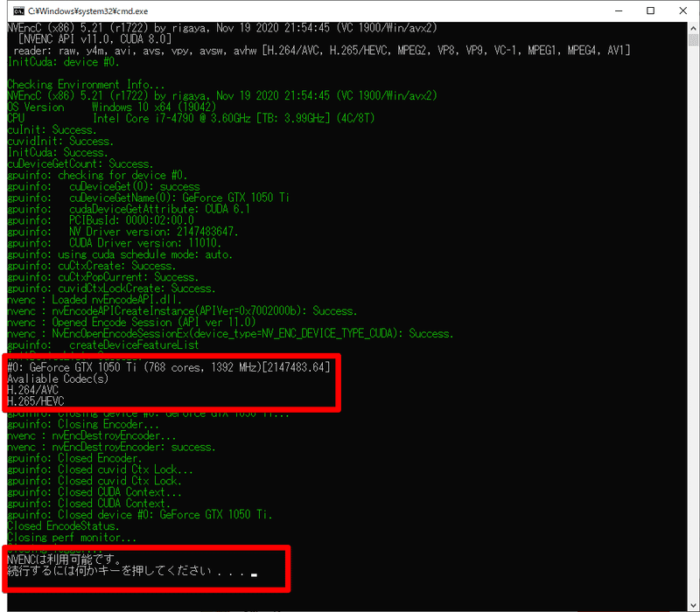Click 'NvEncOpenEncodeSessionEx' line
Image resolution: width=700 pixels, height=612 pixels.
[230, 334]
